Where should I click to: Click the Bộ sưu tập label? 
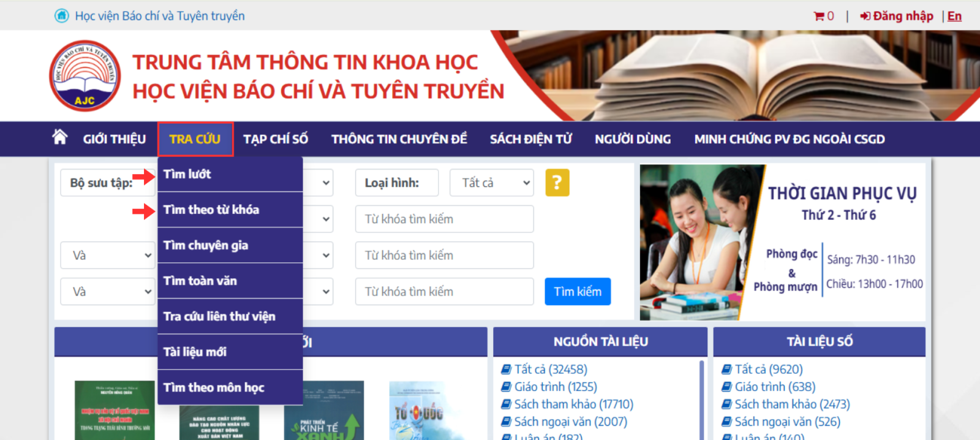click(101, 183)
